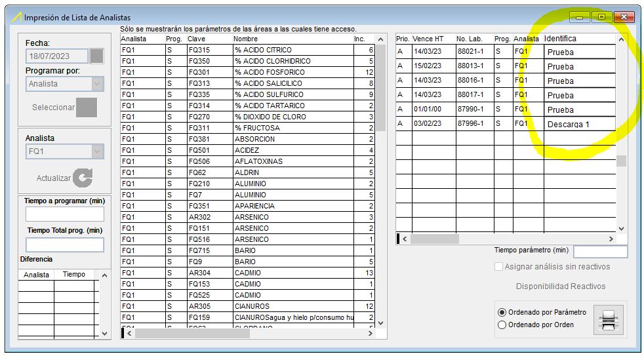Select row % FRUCTOSA
This screenshot has height=356, width=644.
[248, 128]
